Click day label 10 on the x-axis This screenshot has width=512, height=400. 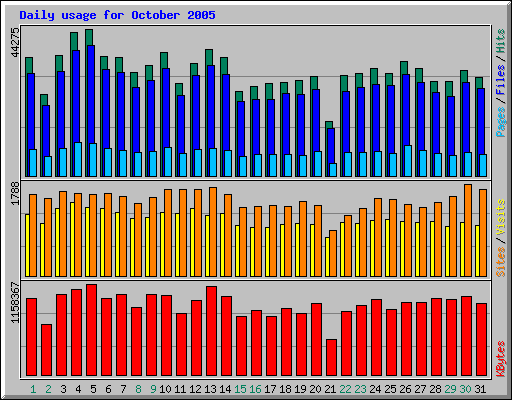pyautogui.click(x=165, y=389)
